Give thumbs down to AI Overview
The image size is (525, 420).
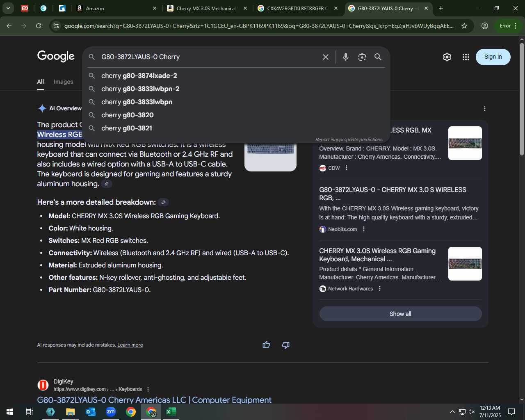[286, 345]
